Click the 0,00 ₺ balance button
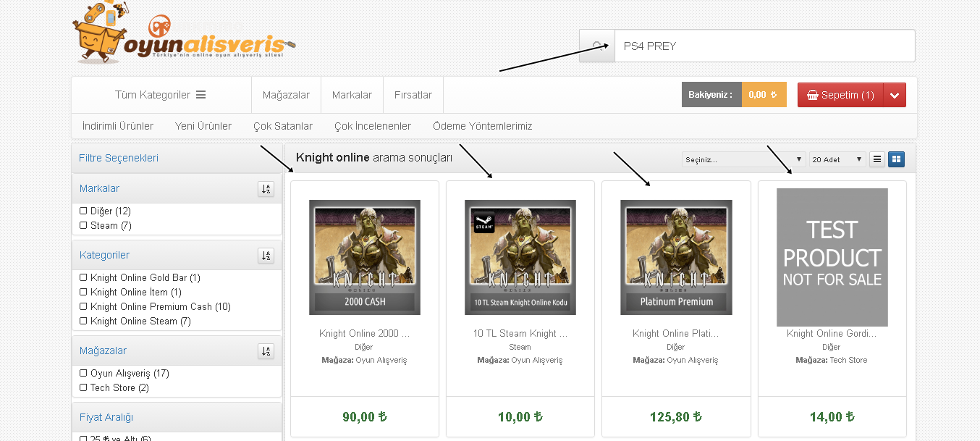980x441 pixels. pyautogui.click(x=764, y=95)
